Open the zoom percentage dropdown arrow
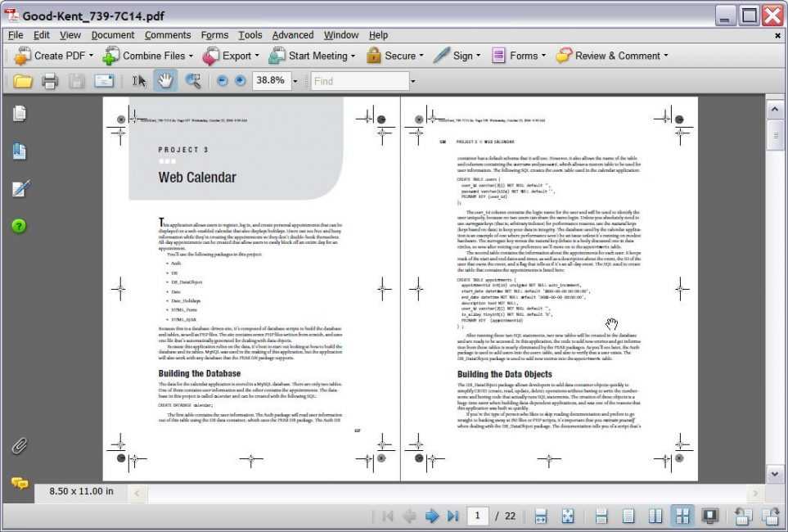The height and width of the screenshot is (532, 788). pos(295,81)
